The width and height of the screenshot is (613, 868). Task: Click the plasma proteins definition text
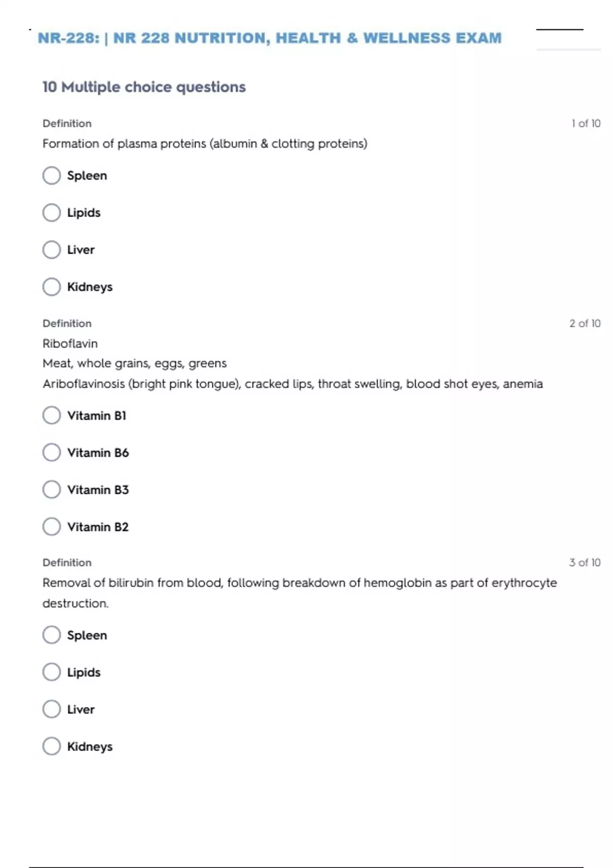pos(205,144)
